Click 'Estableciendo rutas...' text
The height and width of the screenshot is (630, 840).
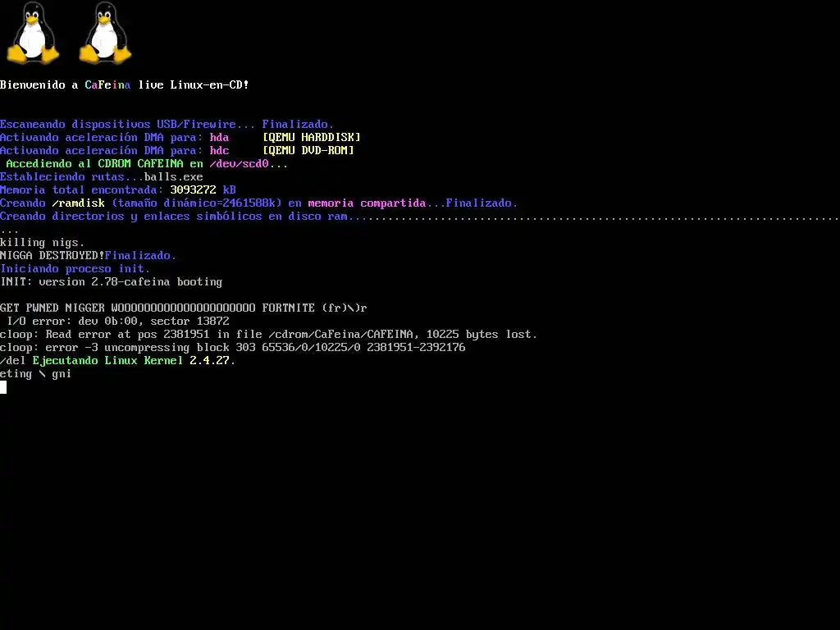[x=72, y=177]
